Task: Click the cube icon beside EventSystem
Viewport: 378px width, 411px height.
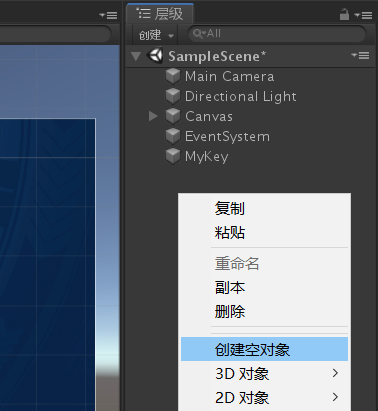Action: (173, 136)
